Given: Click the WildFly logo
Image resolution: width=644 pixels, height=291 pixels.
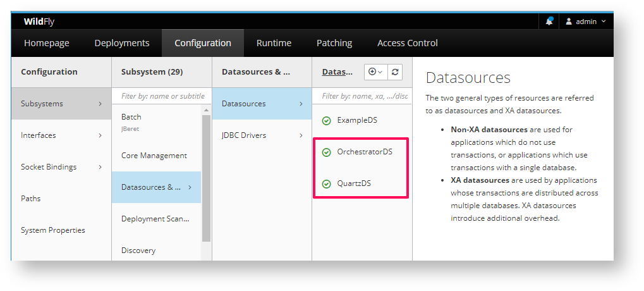Looking at the screenshot, I should click(x=39, y=22).
